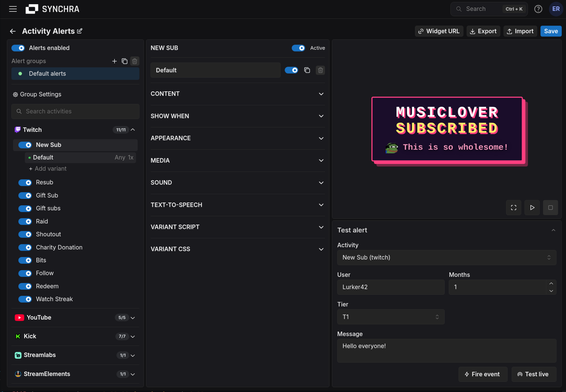566x392 pixels.
Task: Focus the Search activities field
Action: tap(75, 111)
